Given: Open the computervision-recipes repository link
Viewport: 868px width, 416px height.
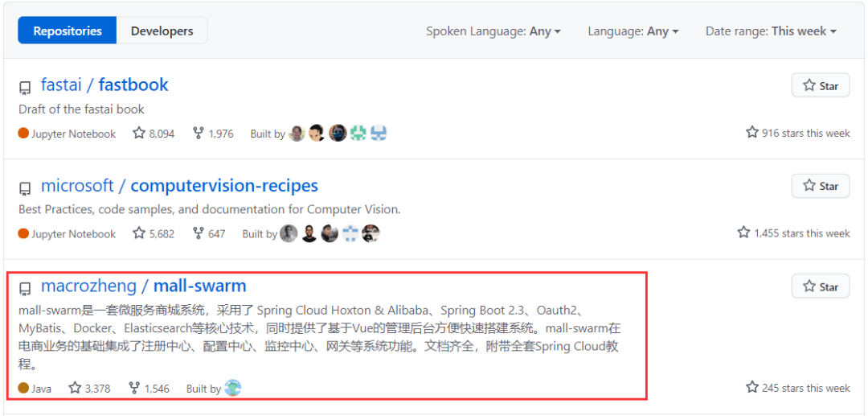Looking at the screenshot, I should [x=224, y=186].
